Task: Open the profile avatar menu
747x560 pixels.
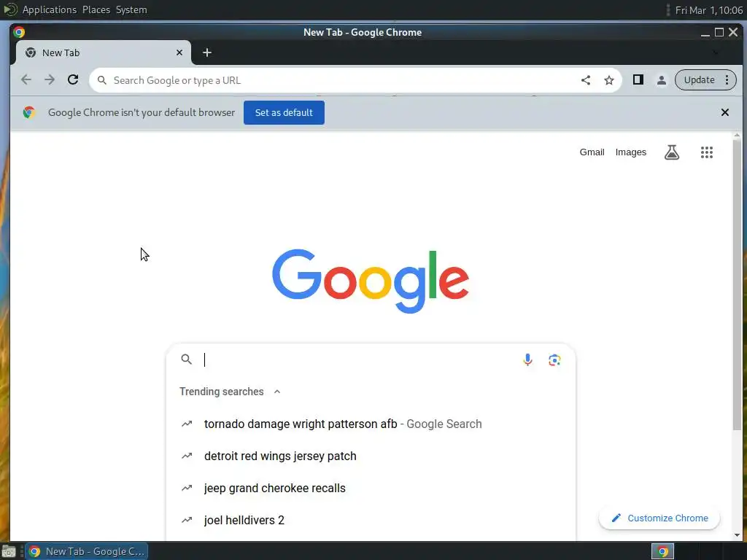Action: [661, 80]
